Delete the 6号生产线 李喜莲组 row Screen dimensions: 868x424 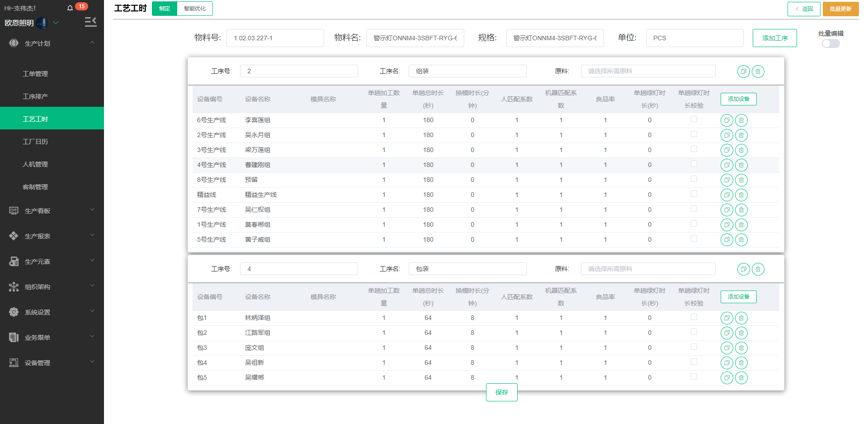coord(741,120)
